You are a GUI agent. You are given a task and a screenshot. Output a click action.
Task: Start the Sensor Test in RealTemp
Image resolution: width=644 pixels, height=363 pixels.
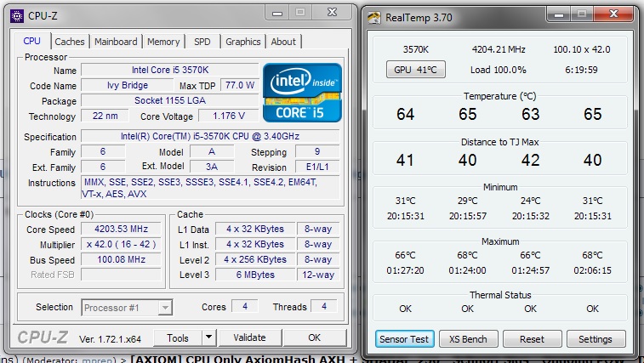pyautogui.click(x=404, y=339)
